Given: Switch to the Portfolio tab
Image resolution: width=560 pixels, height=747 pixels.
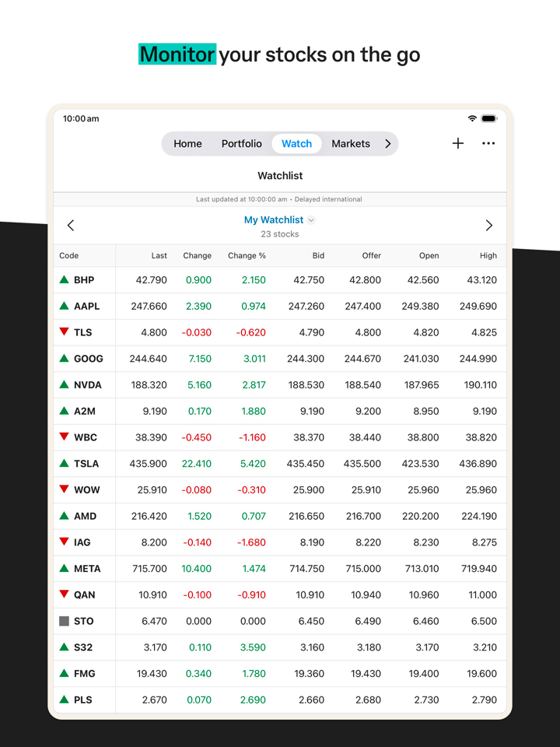Looking at the screenshot, I should point(241,144).
